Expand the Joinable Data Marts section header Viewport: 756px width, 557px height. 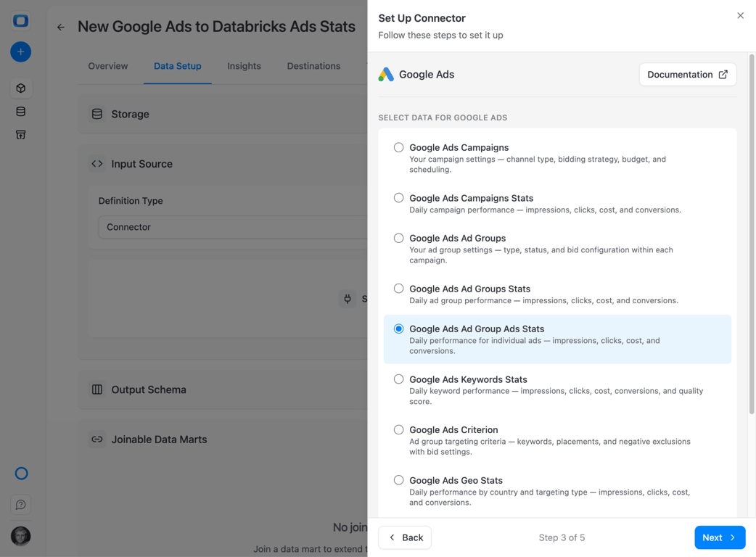tap(223, 440)
